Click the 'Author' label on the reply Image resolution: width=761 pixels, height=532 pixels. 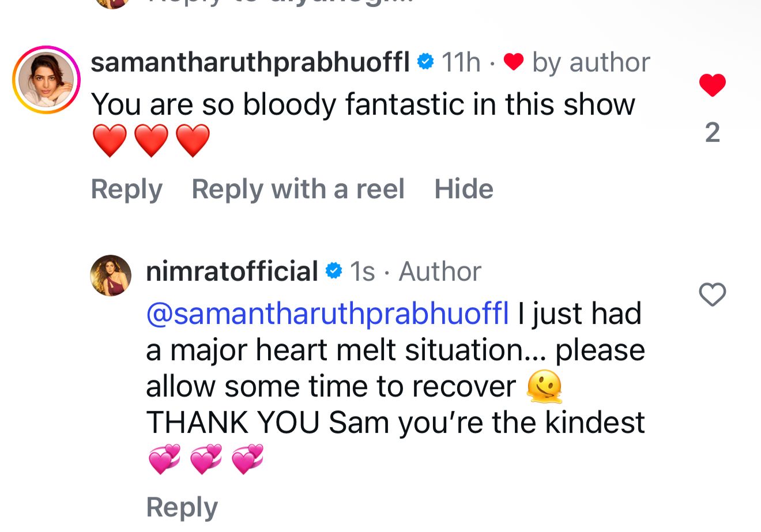tap(440, 271)
